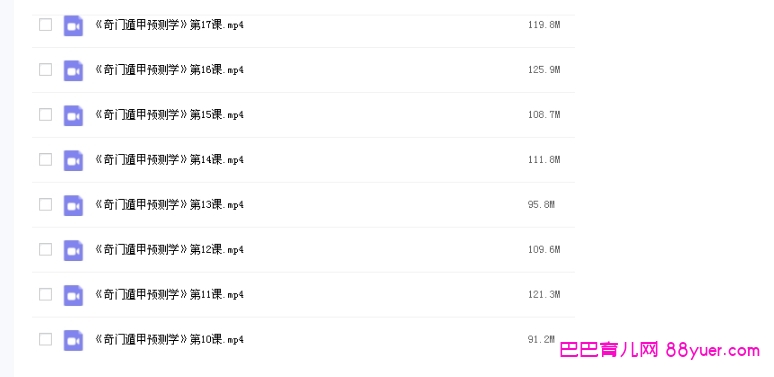Click the video icon for 第11课.mp4

pyautogui.click(x=73, y=295)
